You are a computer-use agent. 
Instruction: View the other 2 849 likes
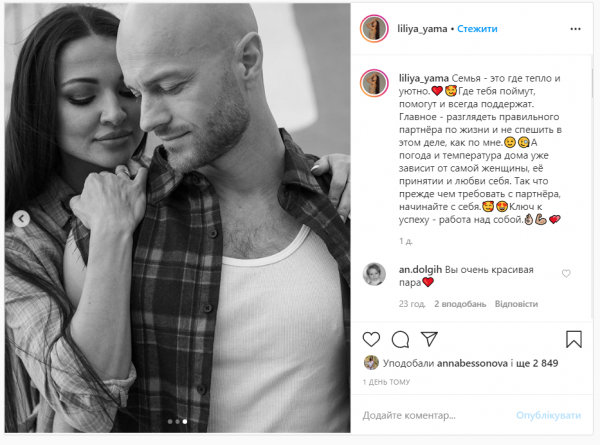pyautogui.click(x=537, y=363)
